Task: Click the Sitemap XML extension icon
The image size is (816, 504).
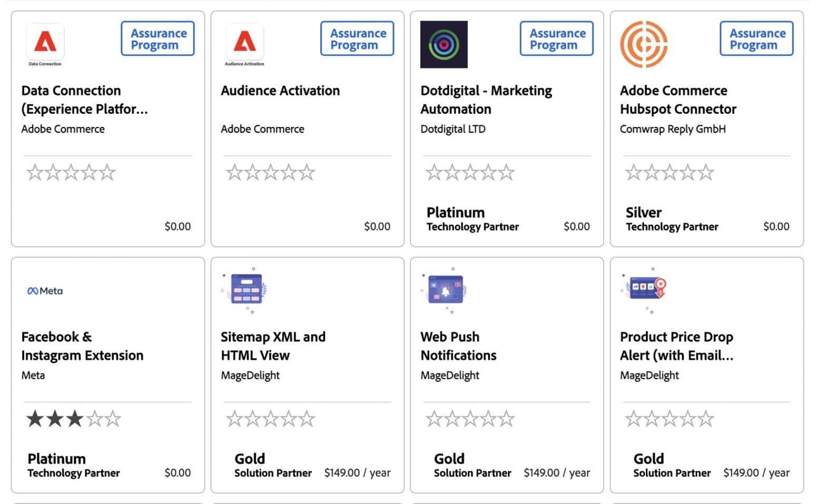Action: pos(245,290)
